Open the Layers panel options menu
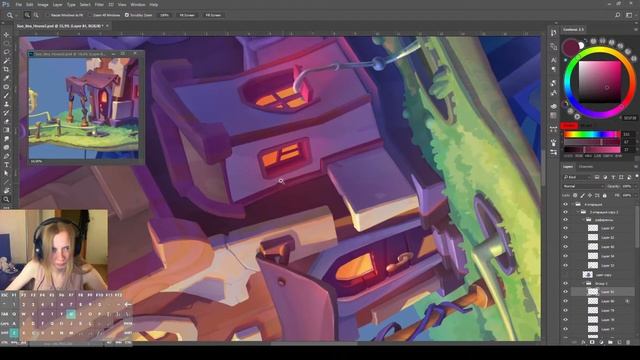 [x=636, y=167]
